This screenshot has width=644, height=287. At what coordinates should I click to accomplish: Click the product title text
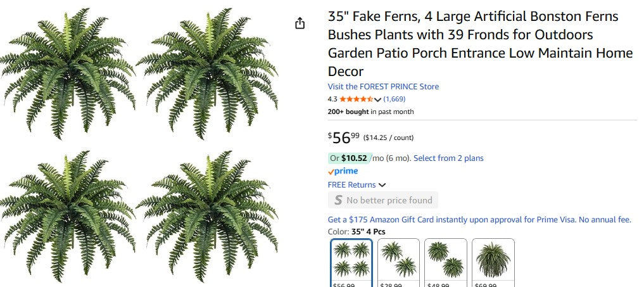pos(480,44)
